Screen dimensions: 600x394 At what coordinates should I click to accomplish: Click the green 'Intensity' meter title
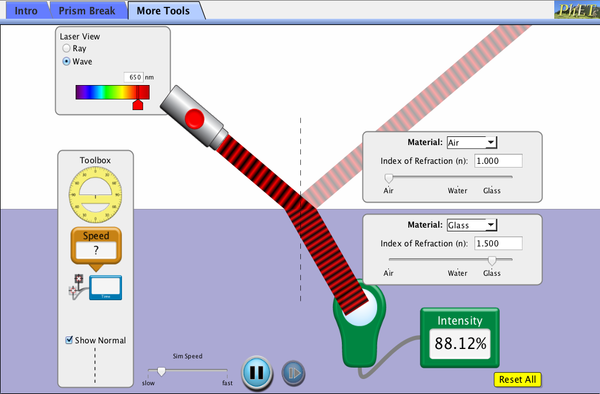[460, 321]
